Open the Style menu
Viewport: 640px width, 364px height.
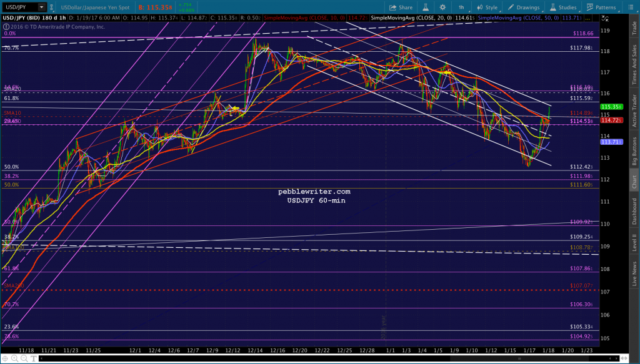tap(487, 7)
